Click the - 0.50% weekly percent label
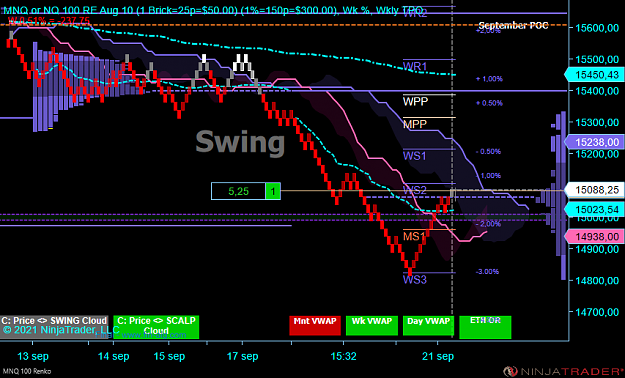 488,152
